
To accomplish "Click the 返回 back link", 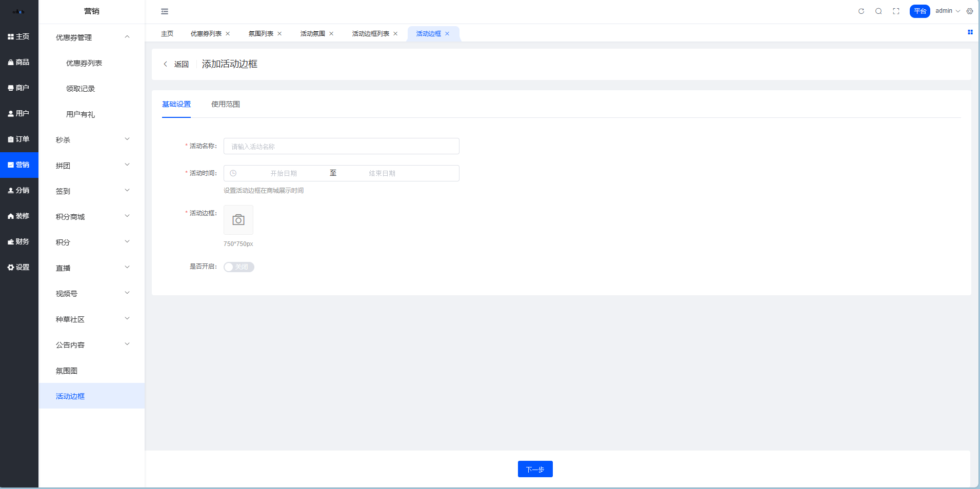I will point(176,64).
